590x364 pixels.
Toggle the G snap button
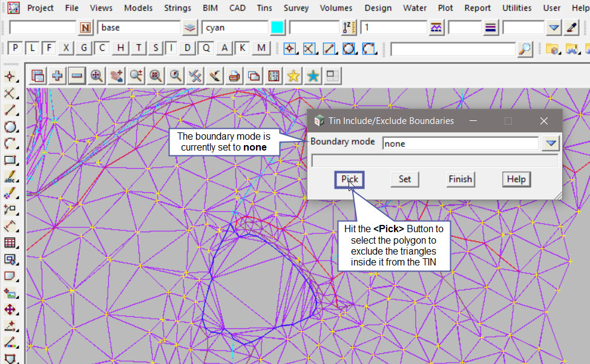pyautogui.click(x=84, y=48)
